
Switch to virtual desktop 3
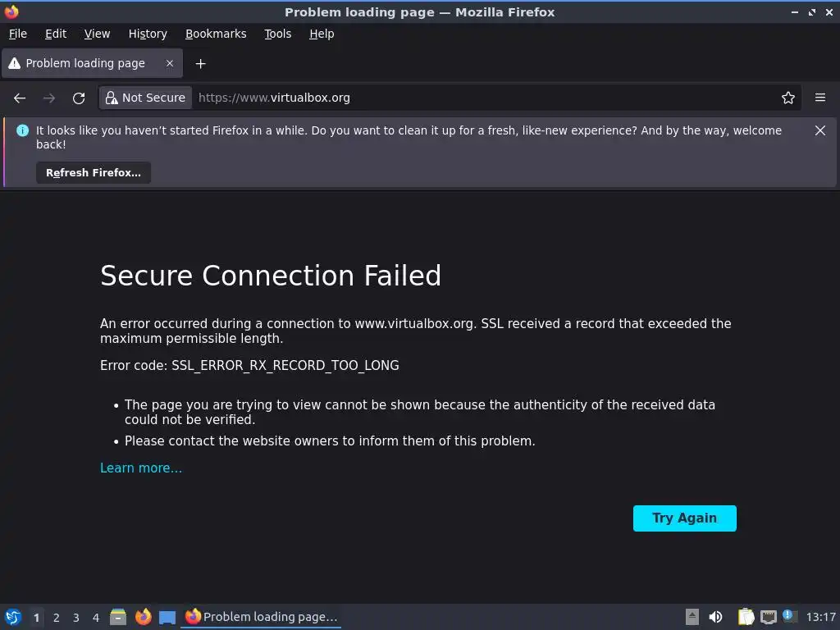(x=76, y=618)
